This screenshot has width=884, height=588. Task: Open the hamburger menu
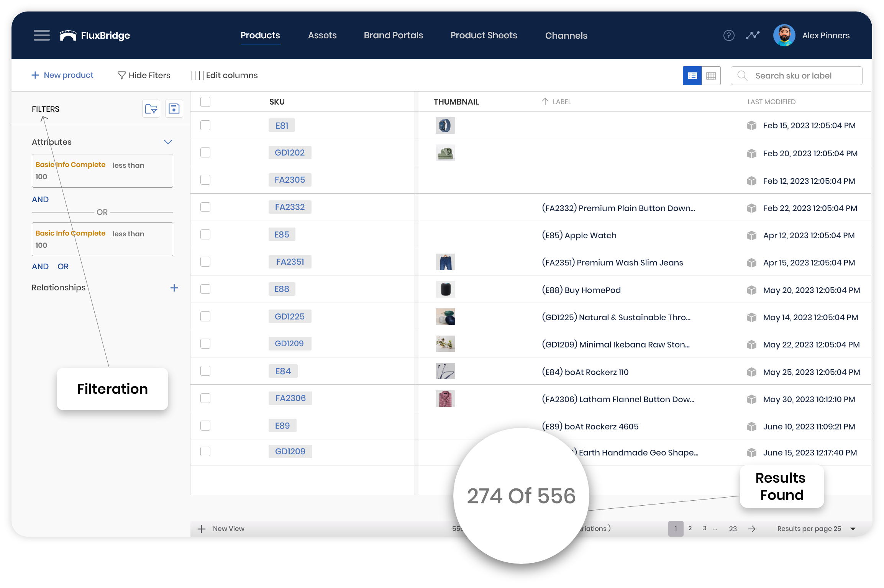tap(41, 35)
